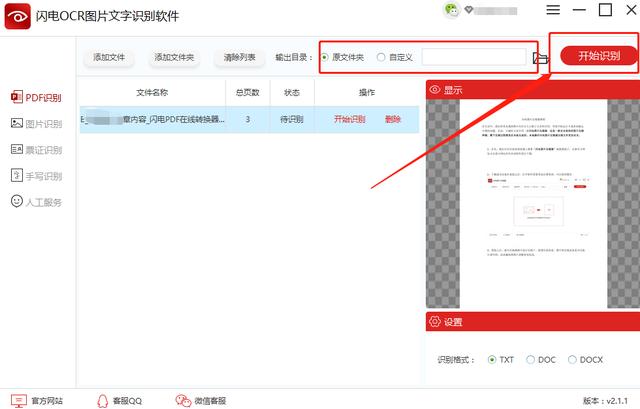
Task: Click the custom output path field
Action: click(474, 57)
